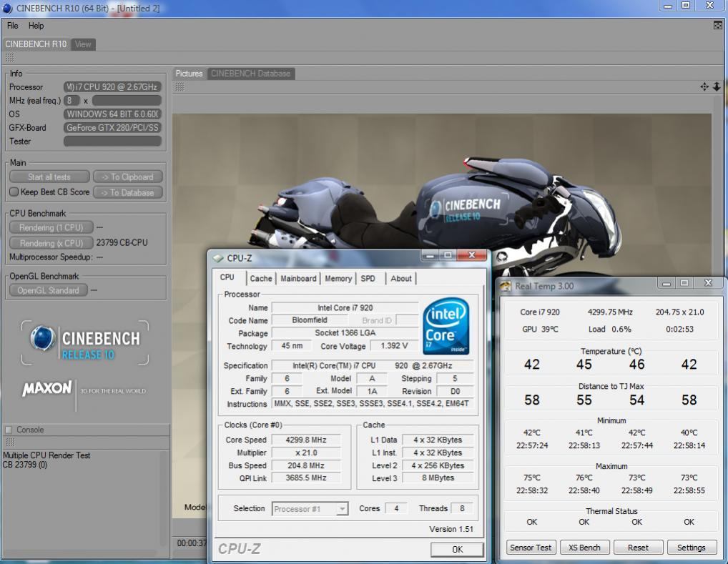This screenshot has height=564, width=728.
Task: Select the Pictures tab
Action: point(189,74)
